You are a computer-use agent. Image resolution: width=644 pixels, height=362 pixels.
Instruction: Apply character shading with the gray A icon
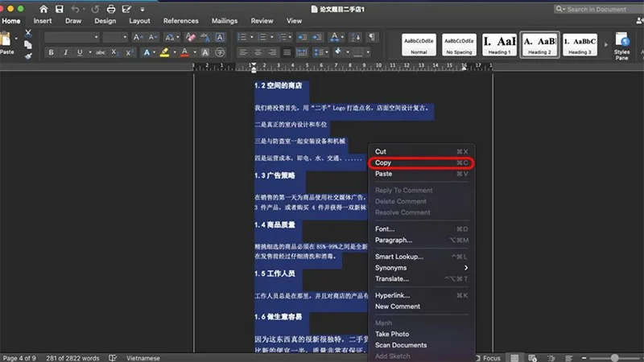(205, 52)
